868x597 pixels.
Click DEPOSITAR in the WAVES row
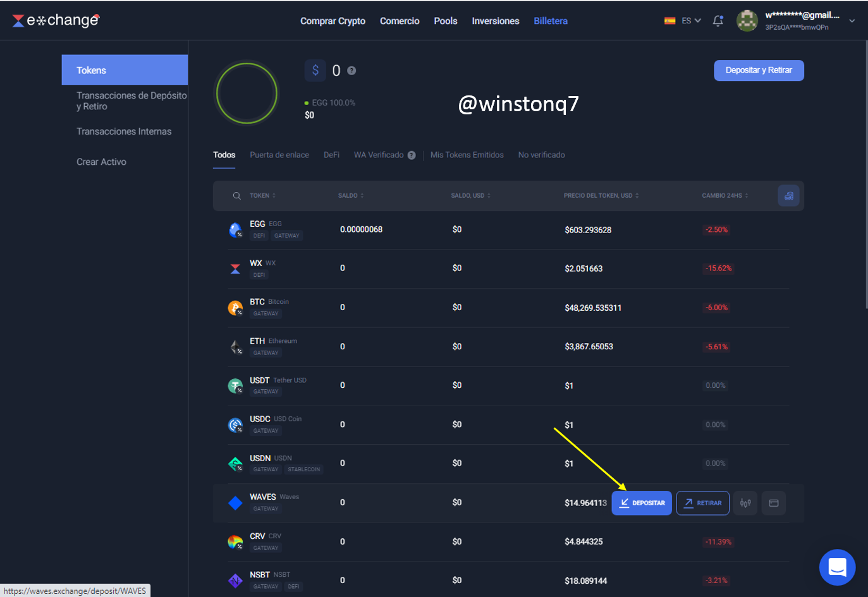(642, 503)
